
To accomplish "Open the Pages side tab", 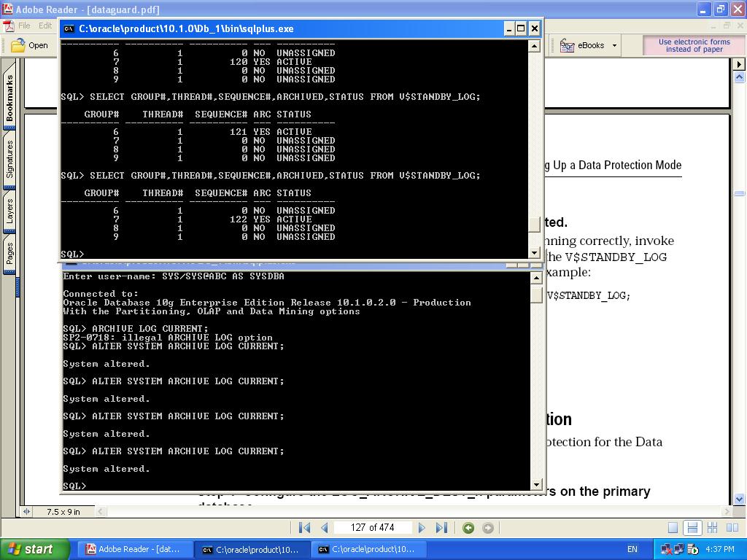I will [x=9, y=253].
